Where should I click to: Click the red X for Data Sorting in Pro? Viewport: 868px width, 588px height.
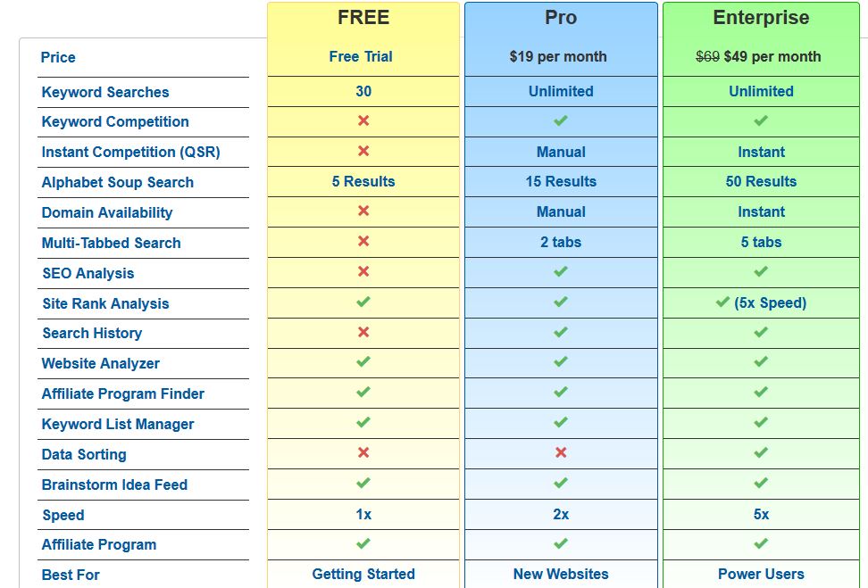click(560, 452)
